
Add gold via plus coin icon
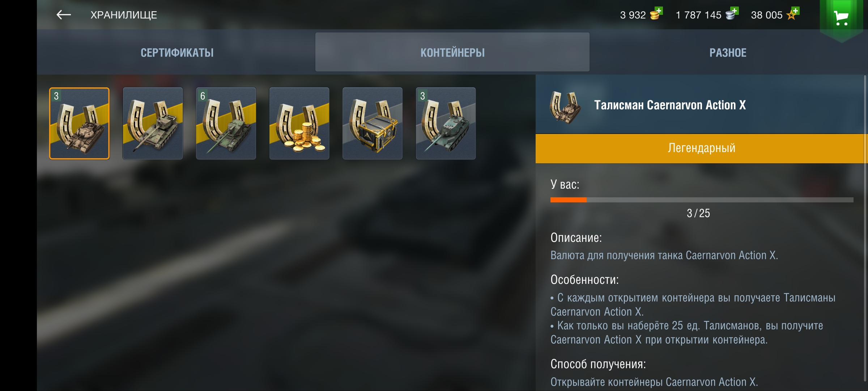[x=656, y=14]
